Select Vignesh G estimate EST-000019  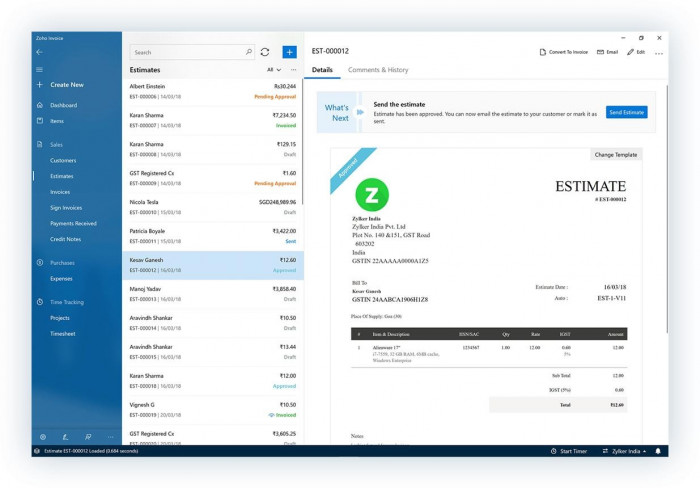pos(213,410)
